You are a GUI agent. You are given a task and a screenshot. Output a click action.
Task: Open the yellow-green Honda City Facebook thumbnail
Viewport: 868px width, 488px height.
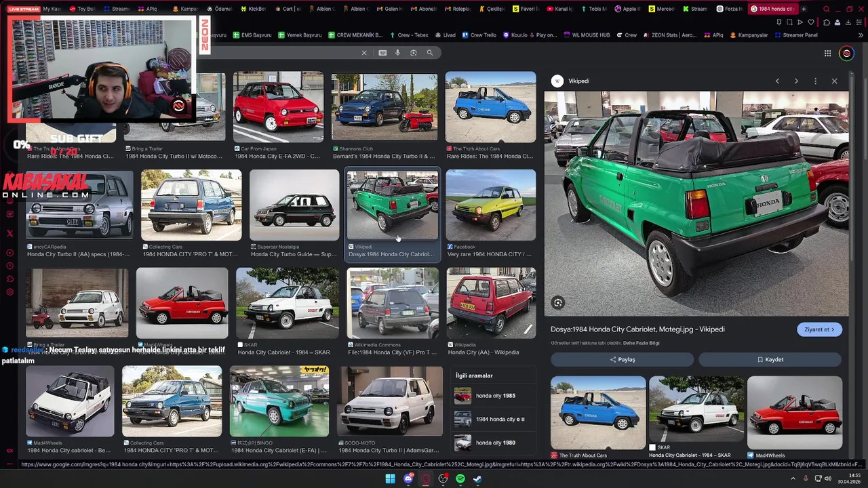coord(491,205)
